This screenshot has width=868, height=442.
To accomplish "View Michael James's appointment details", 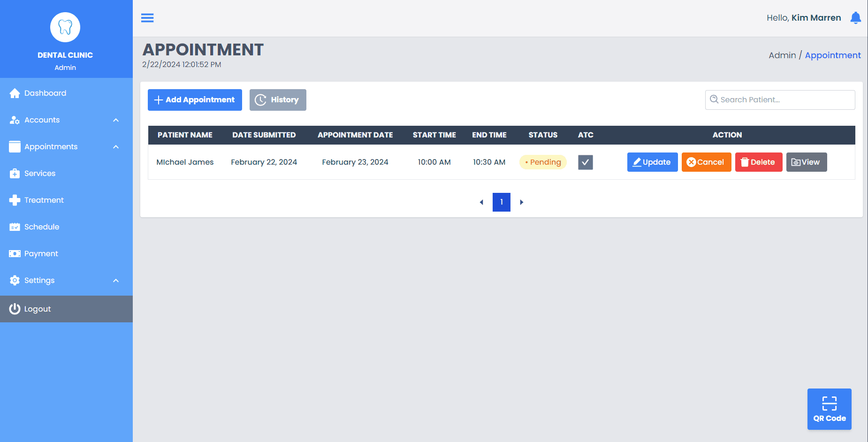I will point(807,162).
